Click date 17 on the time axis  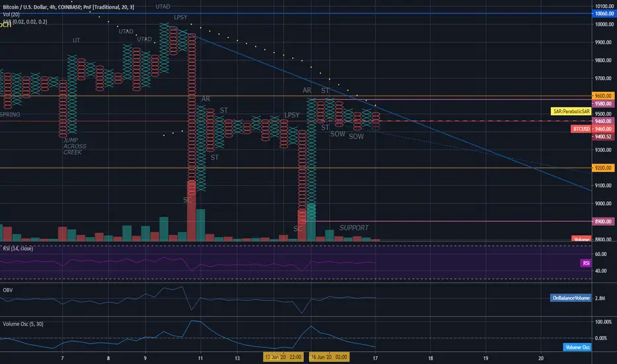(x=375, y=358)
